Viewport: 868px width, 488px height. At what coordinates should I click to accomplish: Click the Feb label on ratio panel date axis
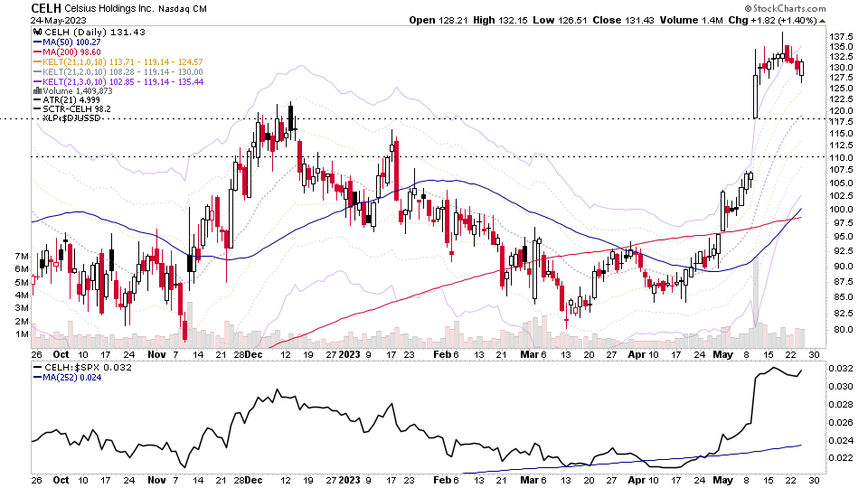click(441, 480)
